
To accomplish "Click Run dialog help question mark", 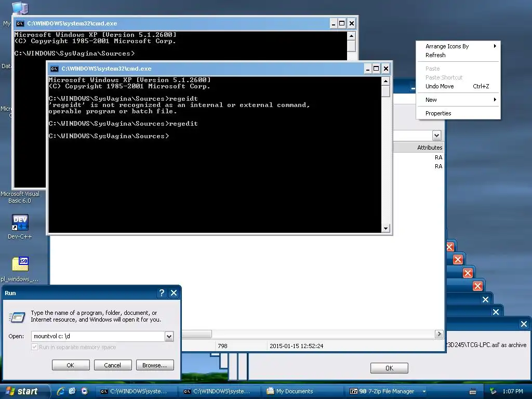I will coord(162,293).
